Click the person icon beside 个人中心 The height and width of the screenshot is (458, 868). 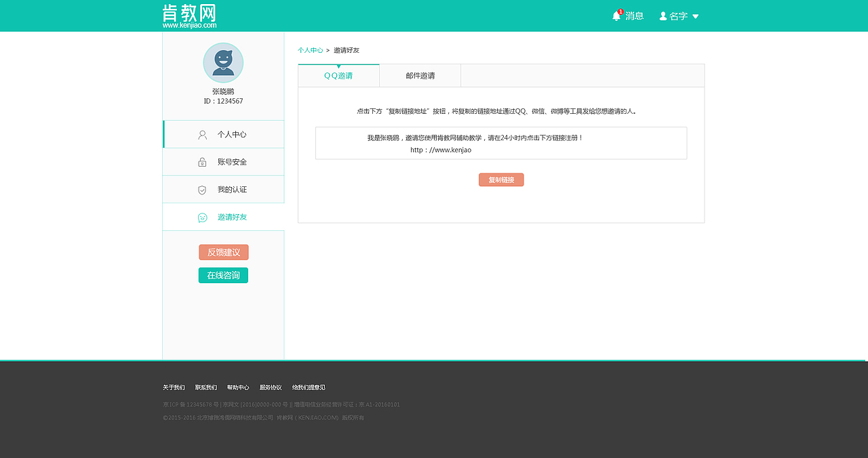[202, 134]
